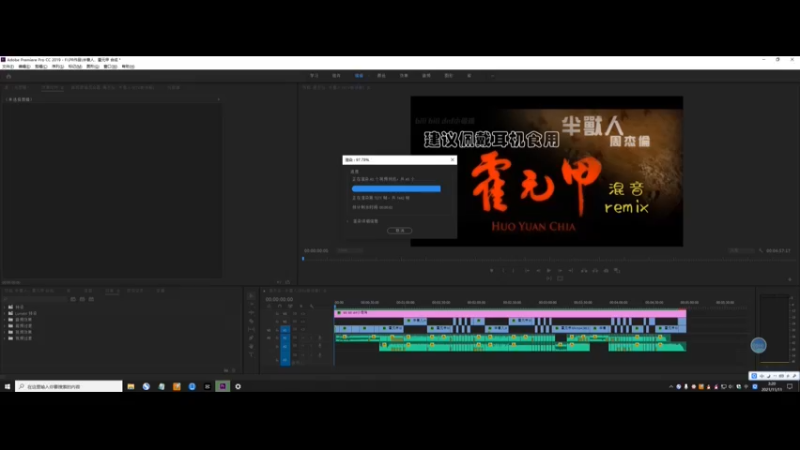Screen dimensions: 800x450
Task: Toggle track lock on V3
Action: 278,313
